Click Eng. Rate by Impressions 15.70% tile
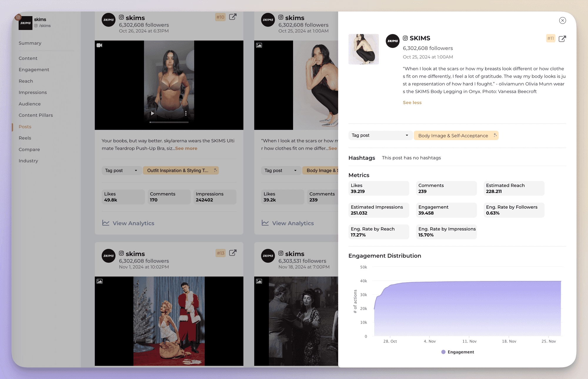 point(446,232)
